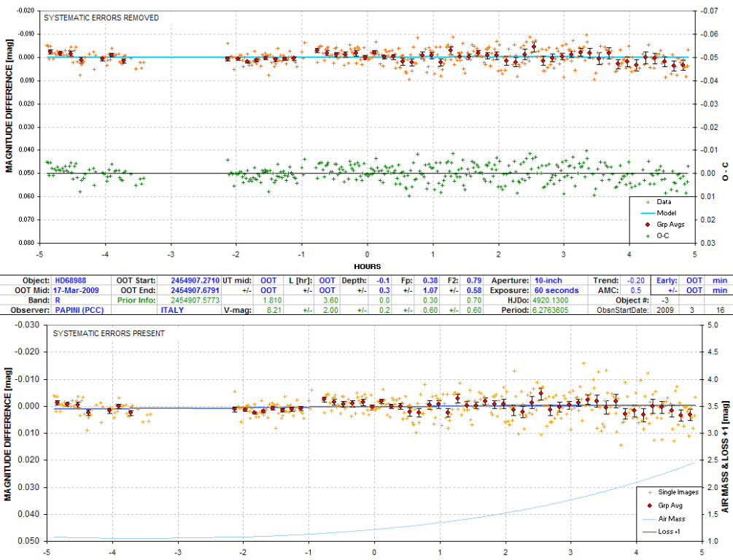Screen dimensions: 733x560
Task: Click the AMC value 0.5
Action: 636,290
